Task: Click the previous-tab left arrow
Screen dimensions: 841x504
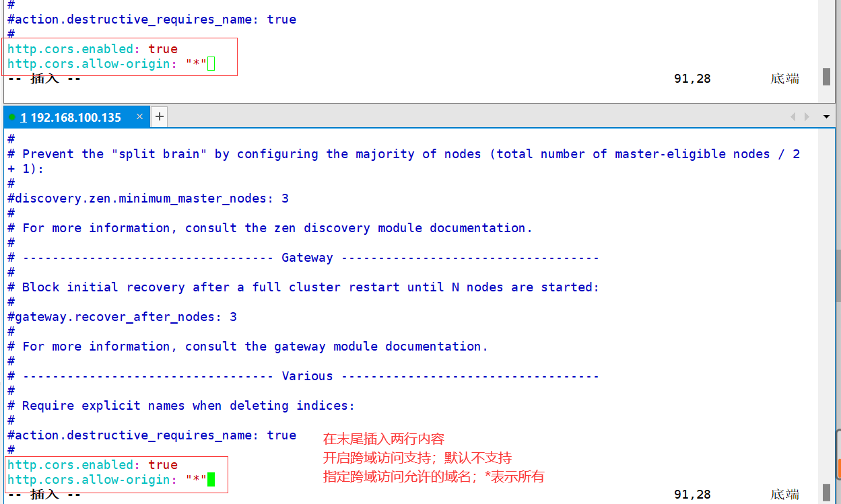Action: [x=793, y=116]
